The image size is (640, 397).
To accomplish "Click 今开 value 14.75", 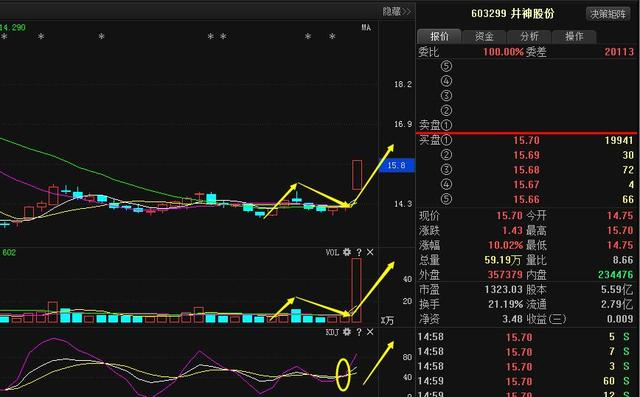I will pyautogui.click(x=620, y=215).
